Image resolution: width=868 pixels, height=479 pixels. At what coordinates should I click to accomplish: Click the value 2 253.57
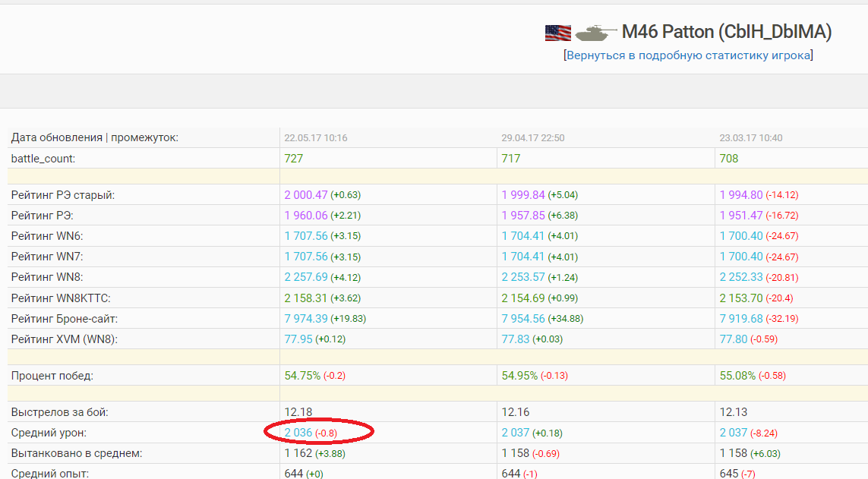pyautogui.click(x=523, y=277)
